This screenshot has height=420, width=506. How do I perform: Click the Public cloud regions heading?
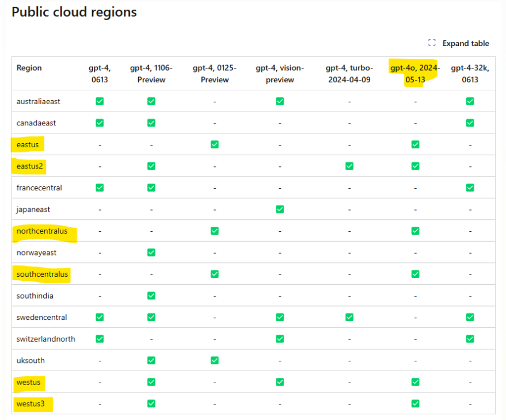coord(74,12)
